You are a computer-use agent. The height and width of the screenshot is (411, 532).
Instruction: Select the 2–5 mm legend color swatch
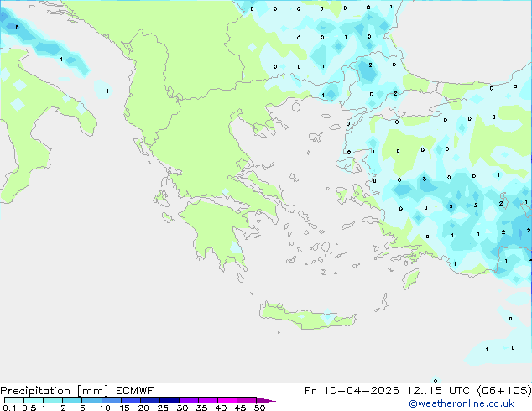click(72, 400)
